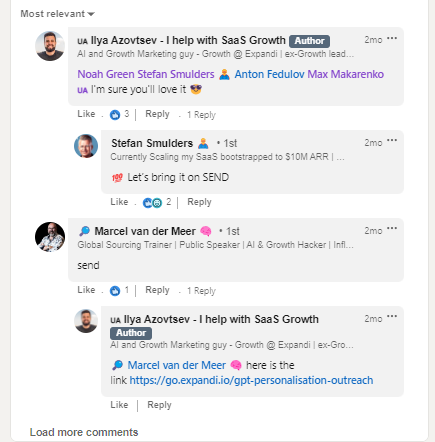Reply to Ilya's top comment

point(157,114)
